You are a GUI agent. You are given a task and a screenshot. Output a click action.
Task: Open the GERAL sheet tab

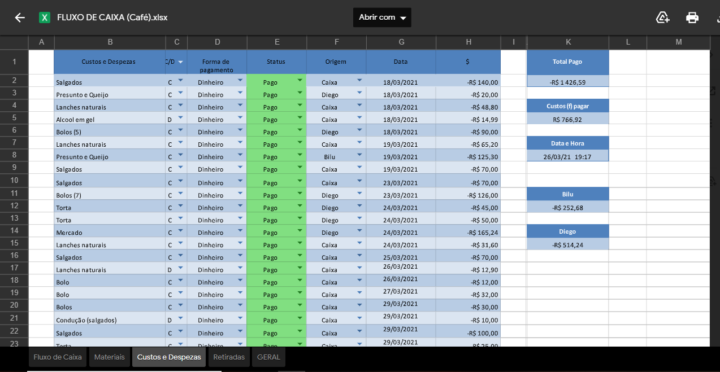click(x=268, y=357)
